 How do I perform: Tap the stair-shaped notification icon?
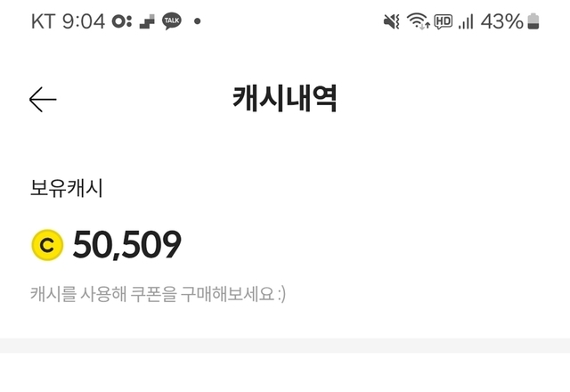coord(147,21)
